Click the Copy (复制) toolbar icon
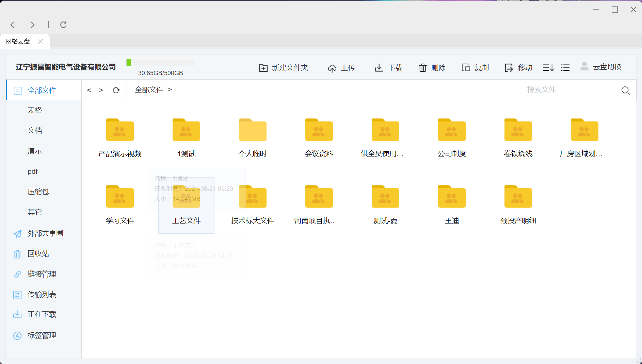642x364 pixels. (x=466, y=68)
